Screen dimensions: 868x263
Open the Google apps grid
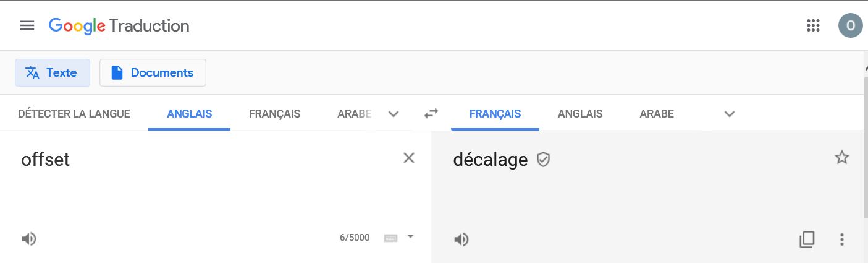click(813, 25)
